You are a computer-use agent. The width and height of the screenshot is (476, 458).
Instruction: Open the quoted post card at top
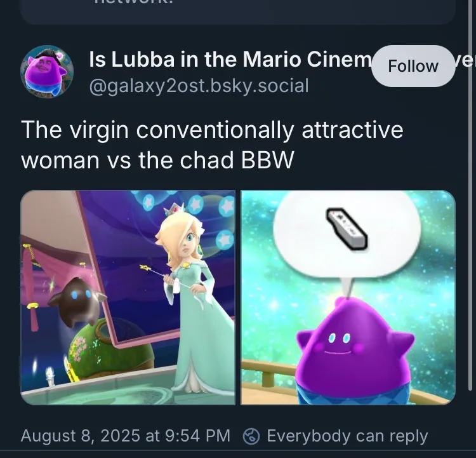238,12
